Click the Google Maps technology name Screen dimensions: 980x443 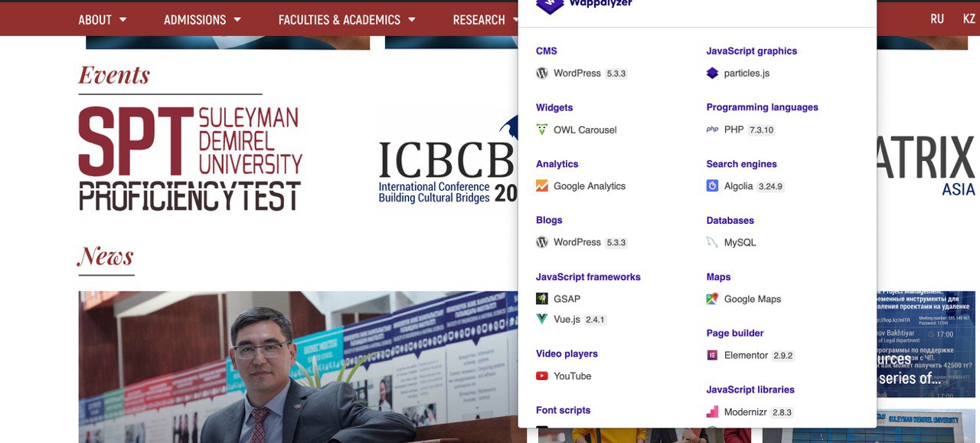point(753,299)
